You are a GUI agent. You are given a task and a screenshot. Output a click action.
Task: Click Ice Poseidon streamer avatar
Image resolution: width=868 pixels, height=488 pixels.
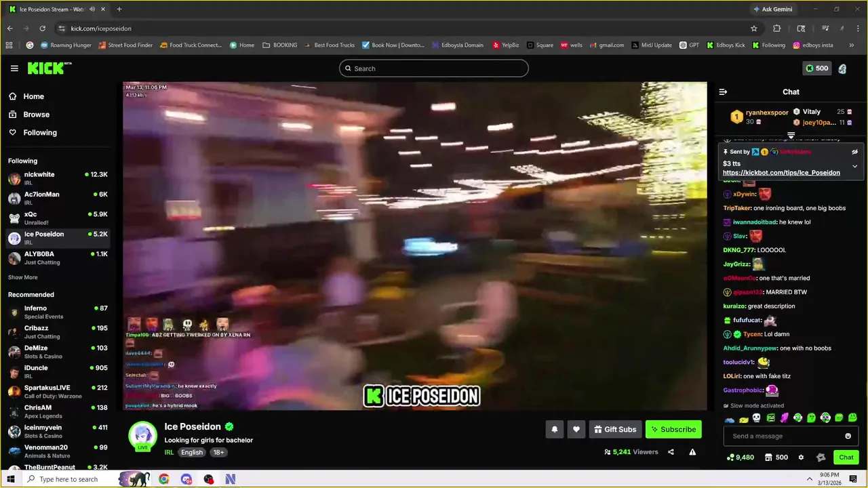coord(142,436)
